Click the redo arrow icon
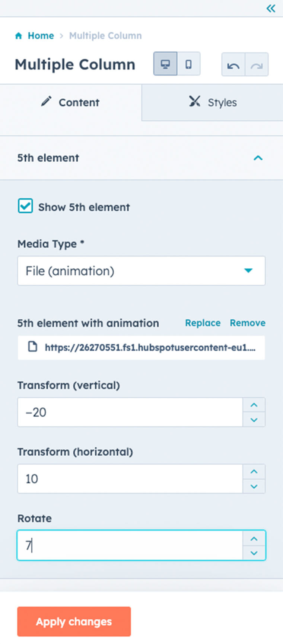 (x=257, y=65)
